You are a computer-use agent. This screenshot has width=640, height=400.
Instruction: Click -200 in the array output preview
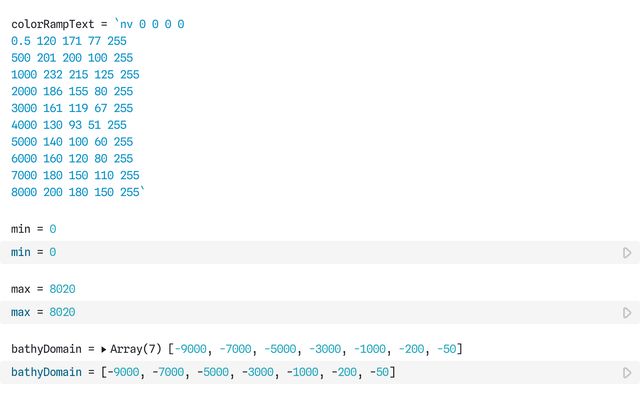coord(413,349)
